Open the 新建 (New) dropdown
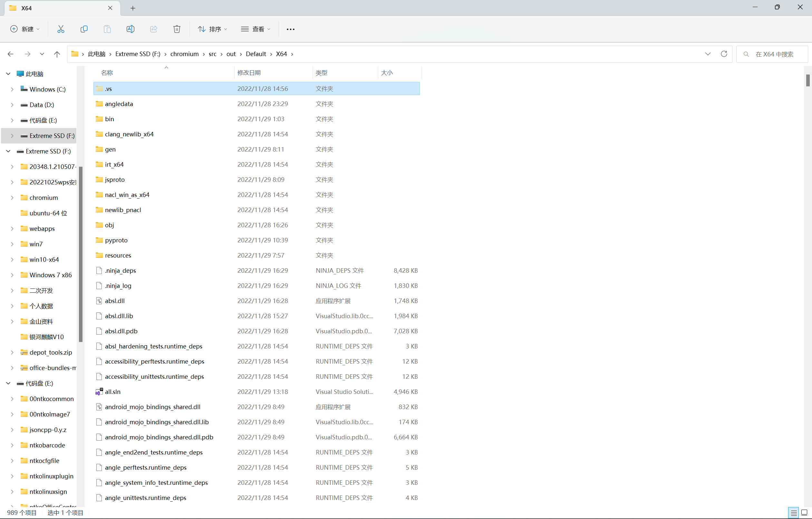The height and width of the screenshot is (519, 812). (x=25, y=29)
